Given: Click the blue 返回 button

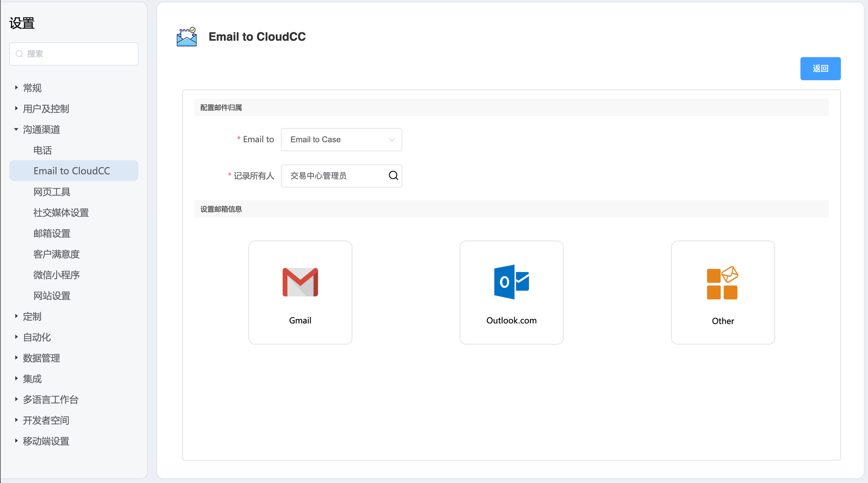Looking at the screenshot, I should point(820,69).
